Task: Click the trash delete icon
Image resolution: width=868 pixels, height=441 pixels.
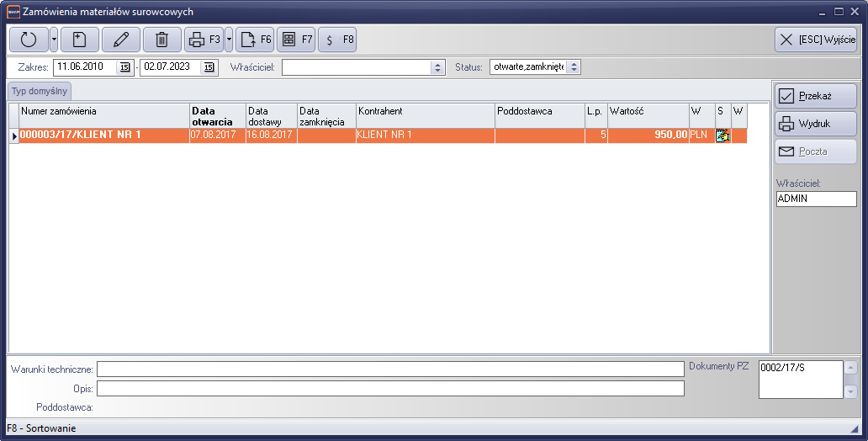Action: [162, 40]
